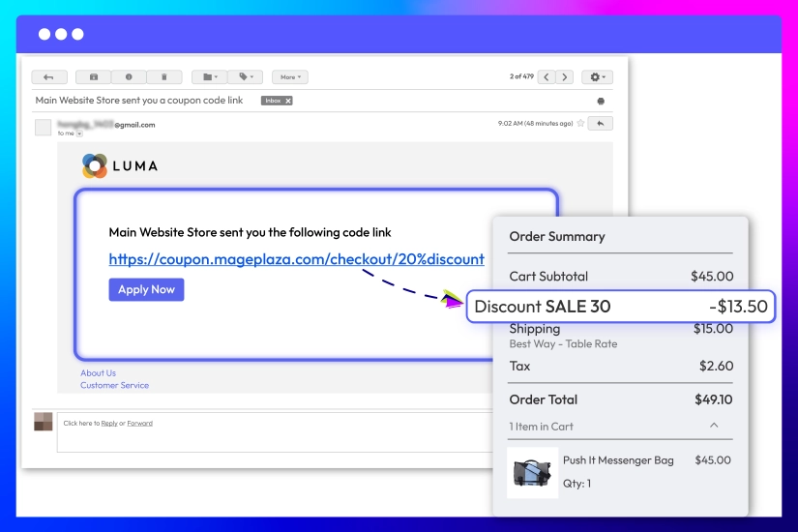798x532 pixels.
Task: Click the Push It Messenger Bag thumbnail
Action: [x=532, y=472]
